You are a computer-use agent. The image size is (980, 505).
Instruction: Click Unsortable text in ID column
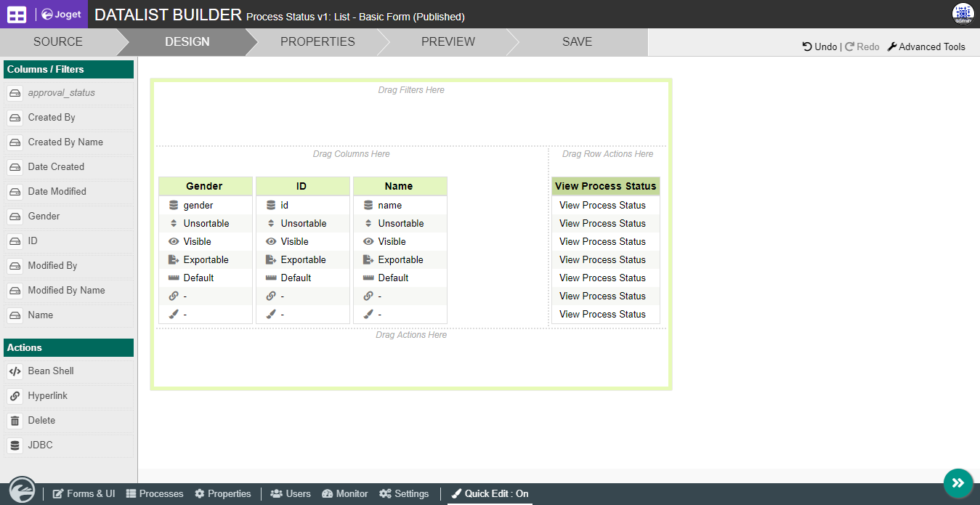point(304,224)
